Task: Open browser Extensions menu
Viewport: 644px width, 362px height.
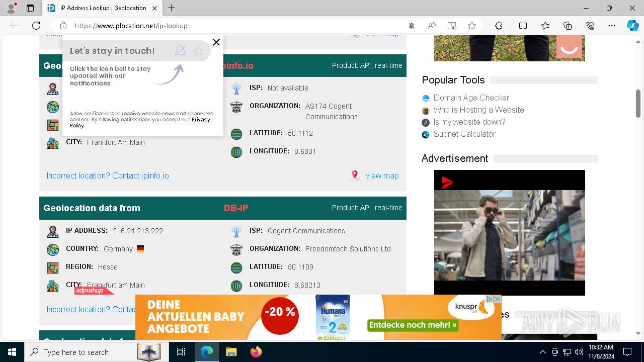Action: 499,26
